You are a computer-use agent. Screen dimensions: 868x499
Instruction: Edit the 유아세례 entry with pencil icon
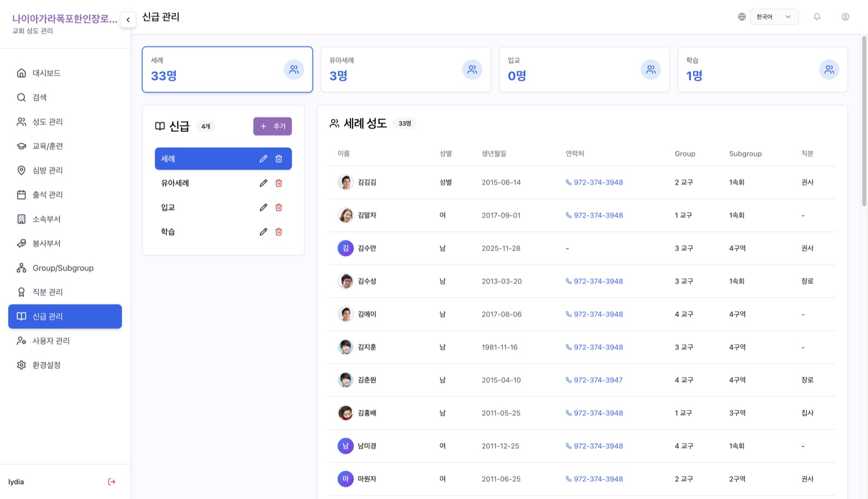pyautogui.click(x=263, y=183)
